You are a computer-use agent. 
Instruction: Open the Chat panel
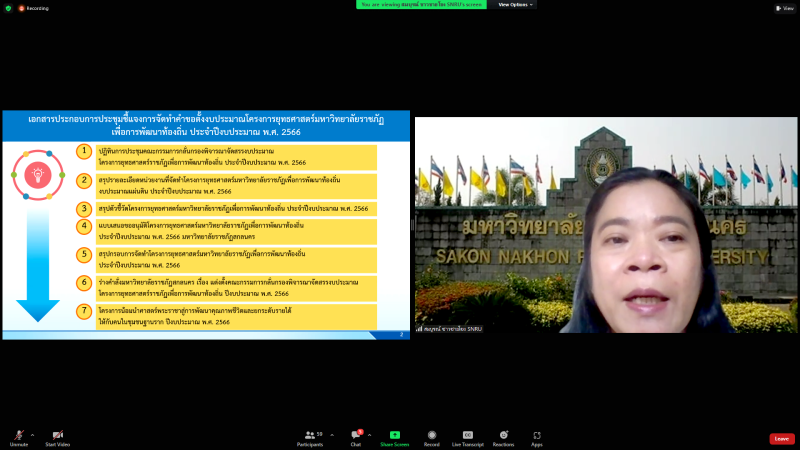point(355,437)
